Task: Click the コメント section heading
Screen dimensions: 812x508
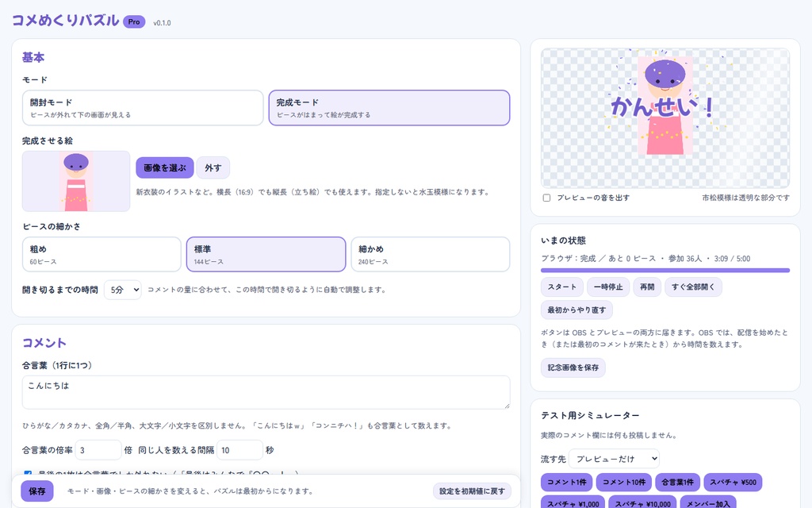Action: 44,343
